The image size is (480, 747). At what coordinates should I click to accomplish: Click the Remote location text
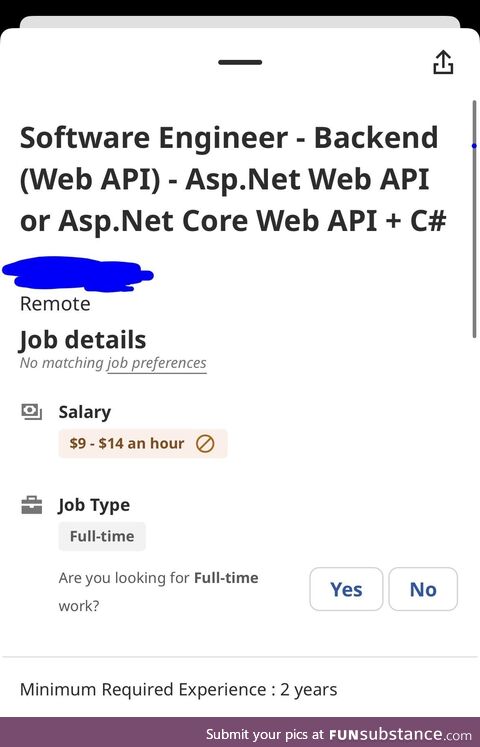pos(55,304)
